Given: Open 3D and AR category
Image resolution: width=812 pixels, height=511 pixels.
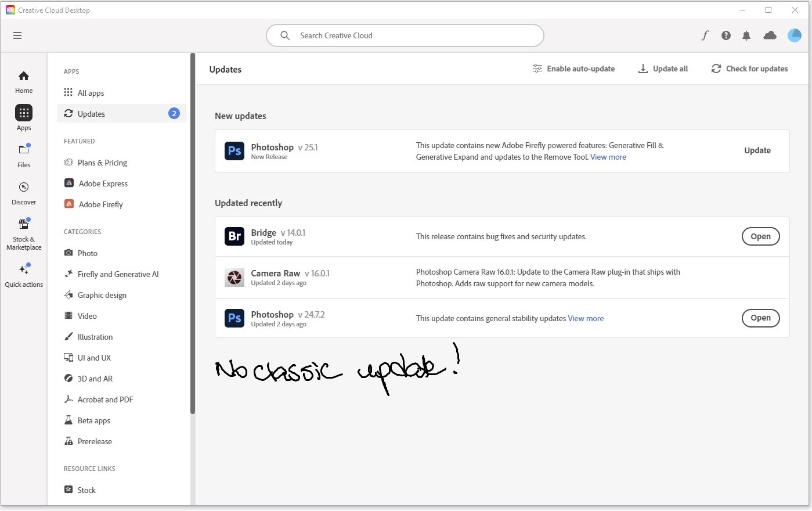Looking at the screenshot, I should [88, 379].
